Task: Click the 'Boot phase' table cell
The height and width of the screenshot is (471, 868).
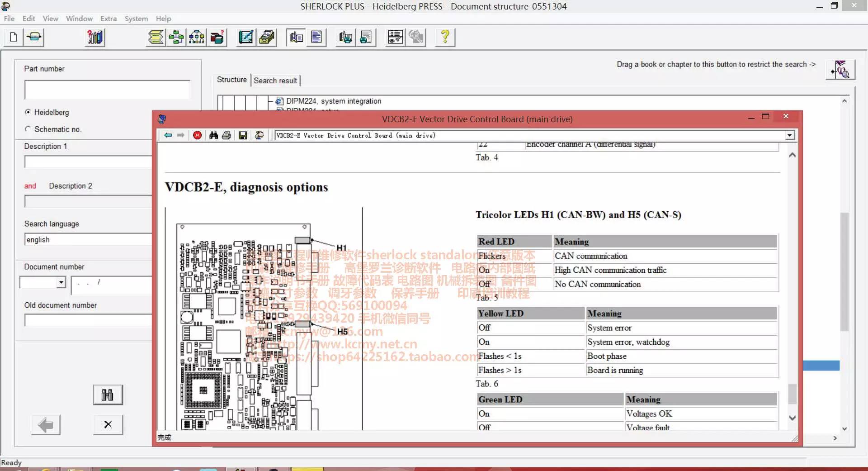Action: coord(682,356)
